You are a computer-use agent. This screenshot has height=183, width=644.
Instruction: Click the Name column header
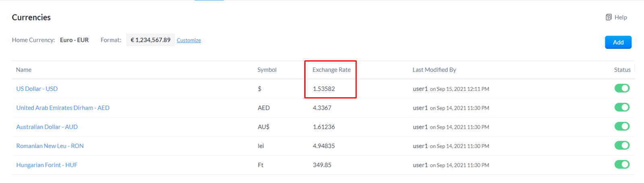point(24,70)
